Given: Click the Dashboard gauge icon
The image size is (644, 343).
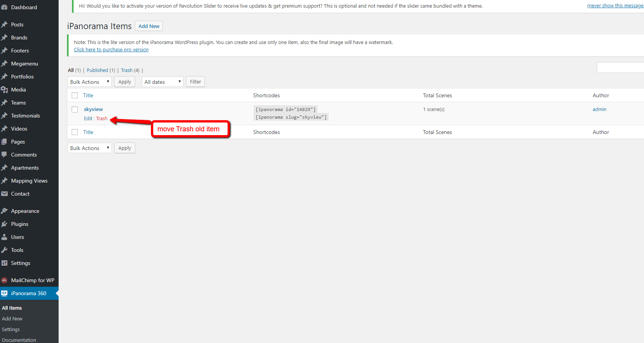Looking at the screenshot, I should (4, 7).
